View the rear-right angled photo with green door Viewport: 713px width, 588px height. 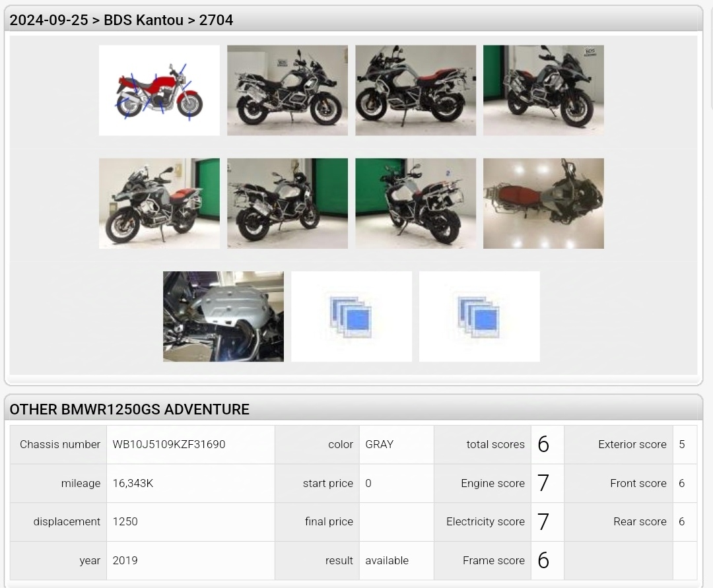coord(287,203)
